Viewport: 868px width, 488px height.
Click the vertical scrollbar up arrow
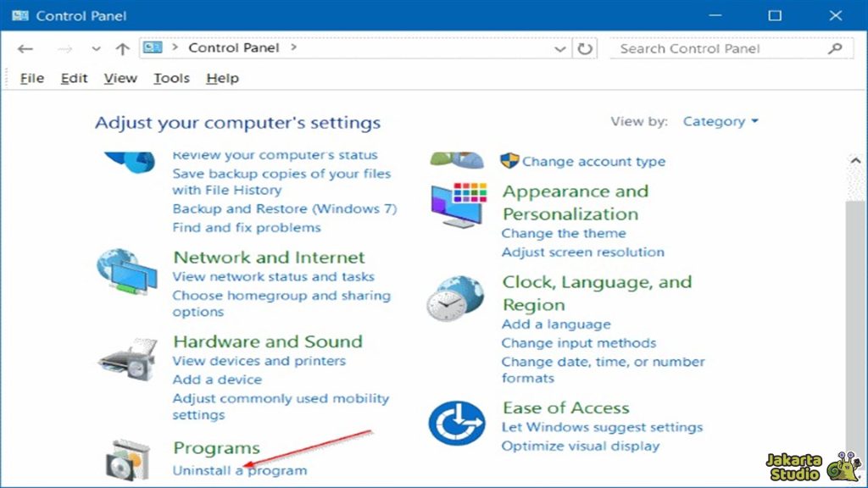pos(855,159)
